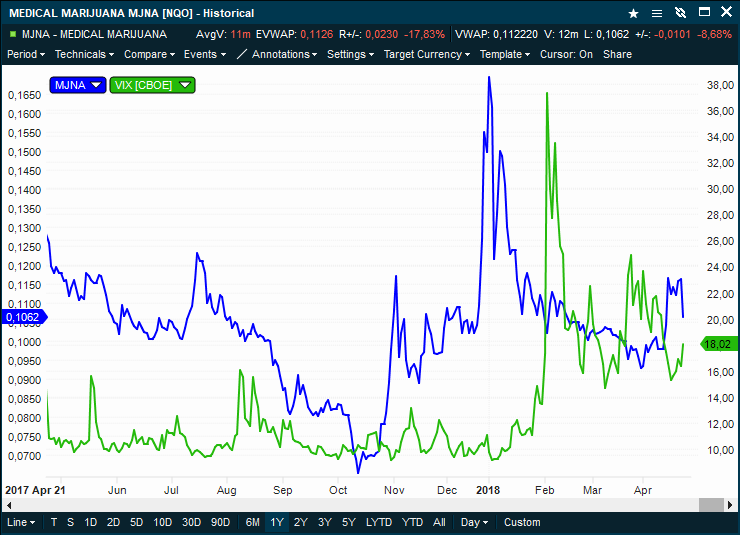Image resolution: width=740 pixels, height=535 pixels.
Task: Open the blue MJNA series dropdown
Action: 78,85
